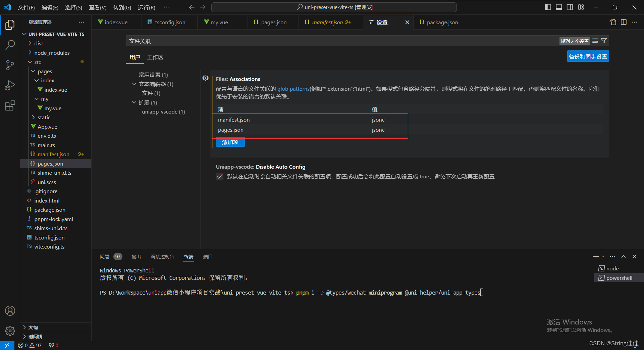Click the 备份和同步设置 button
644x350 pixels.
tap(588, 56)
